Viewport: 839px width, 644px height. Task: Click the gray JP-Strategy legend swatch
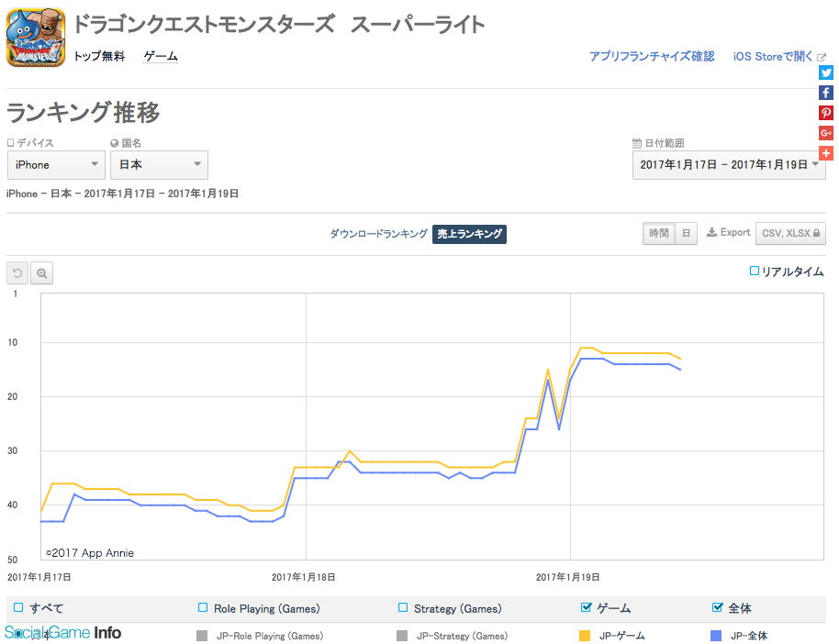pos(402,636)
